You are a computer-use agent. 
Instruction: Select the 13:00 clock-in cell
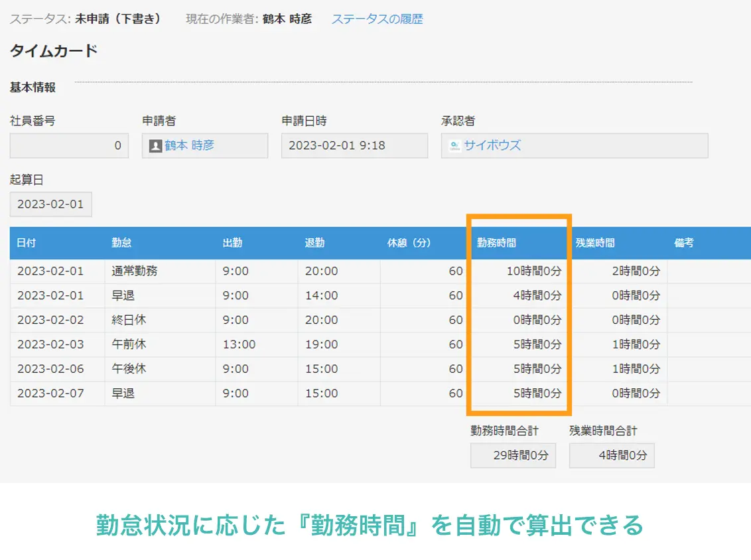[239, 345]
